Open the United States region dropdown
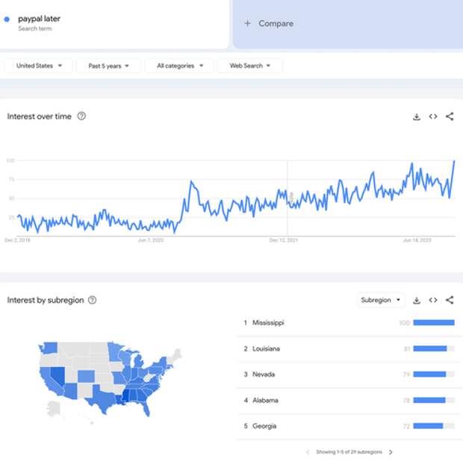The width and height of the screenshot is (463, 476). (39, 66)
